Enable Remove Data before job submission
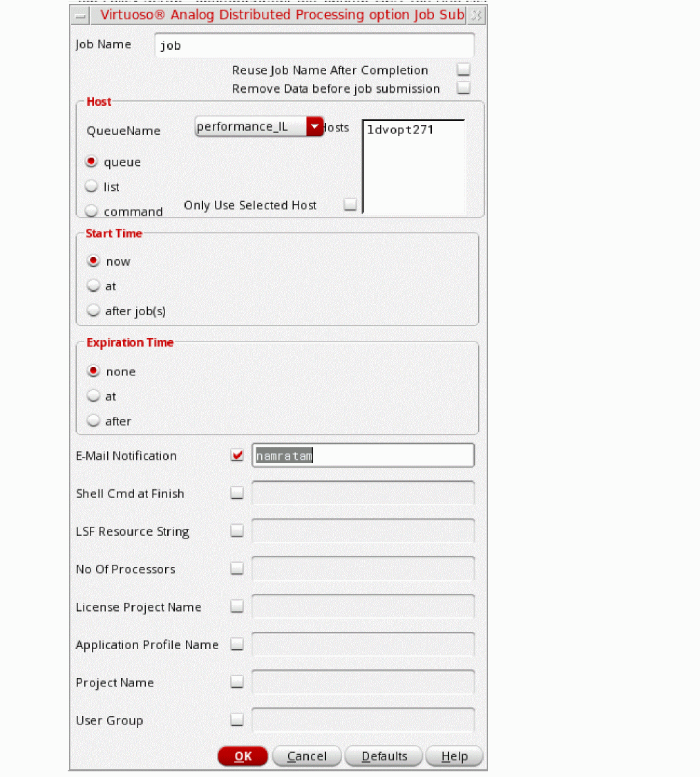This screenshot has height=777, width=700. pos(464,88)
